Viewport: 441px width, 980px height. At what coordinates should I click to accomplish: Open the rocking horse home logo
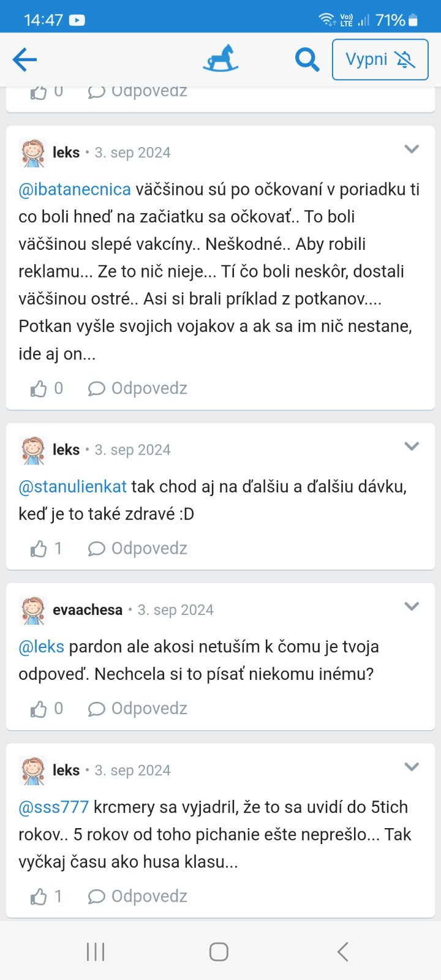220,59
